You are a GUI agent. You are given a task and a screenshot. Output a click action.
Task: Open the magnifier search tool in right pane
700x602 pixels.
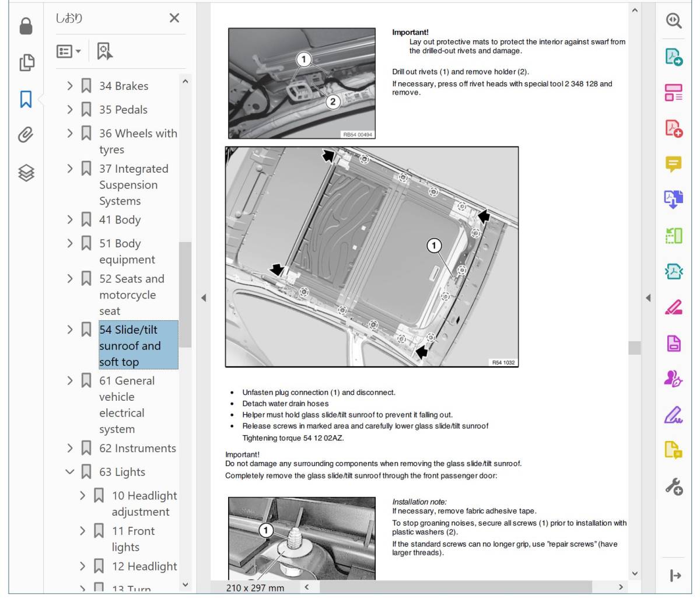(x=674, y=21)
